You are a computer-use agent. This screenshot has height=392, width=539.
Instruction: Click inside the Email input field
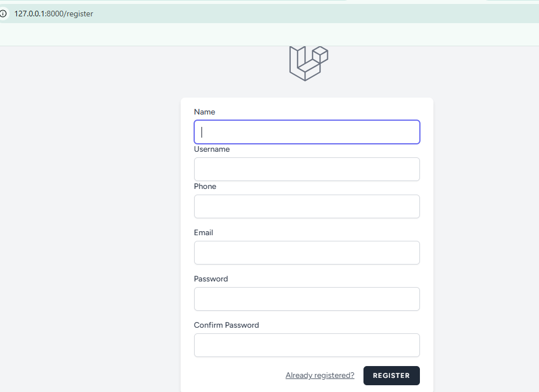[306, 252]
